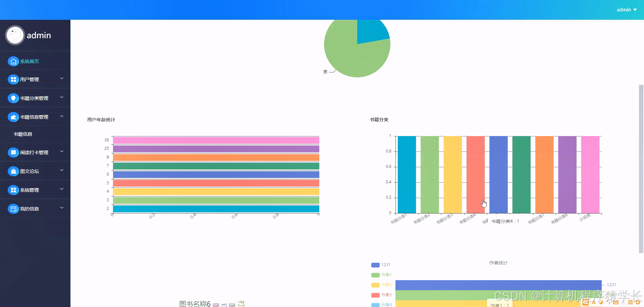Collapse the 书籍信息管理 menu chevron

62,116
